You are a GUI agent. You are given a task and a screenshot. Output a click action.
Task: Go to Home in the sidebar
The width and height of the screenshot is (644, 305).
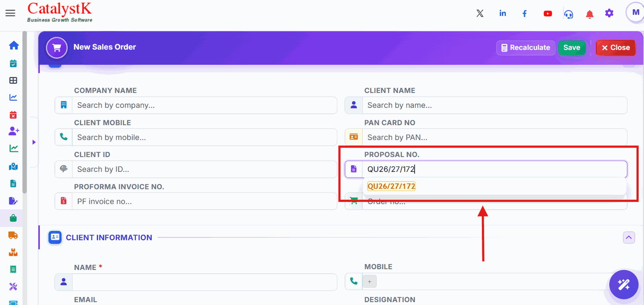14,45
